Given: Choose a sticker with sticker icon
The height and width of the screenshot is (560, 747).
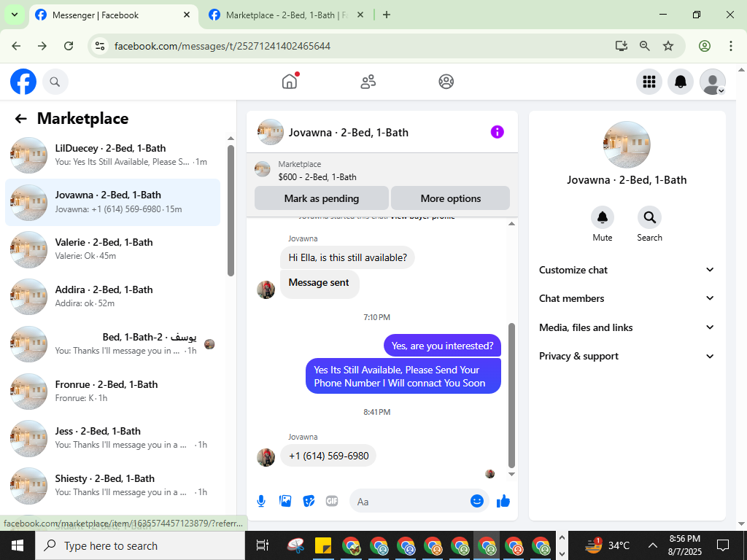Looking at the screenshot, I should pos(309,501).
